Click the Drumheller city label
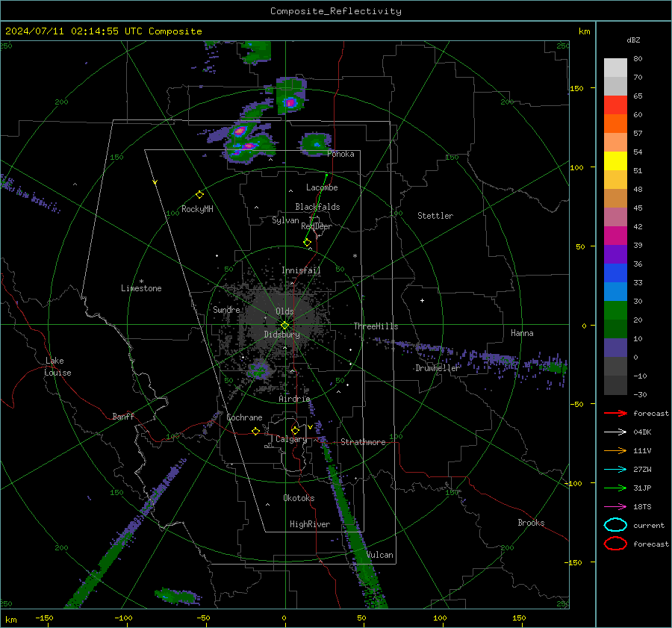 (438, 368)
